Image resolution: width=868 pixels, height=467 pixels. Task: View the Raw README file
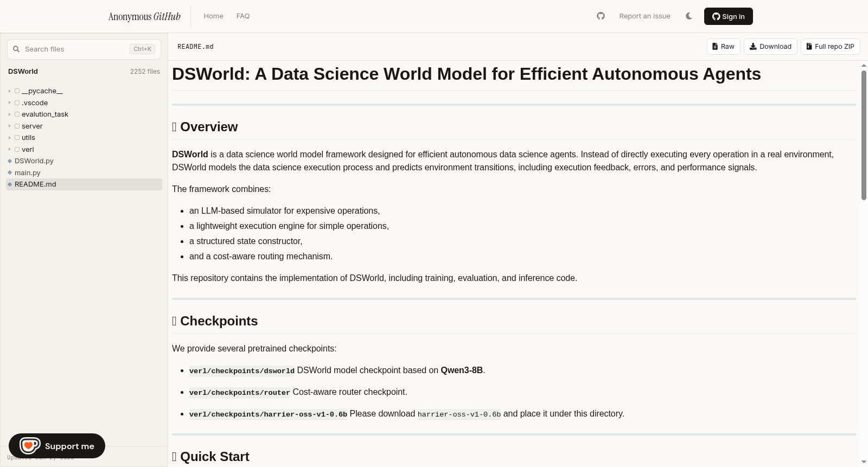[x=723, y=47]
